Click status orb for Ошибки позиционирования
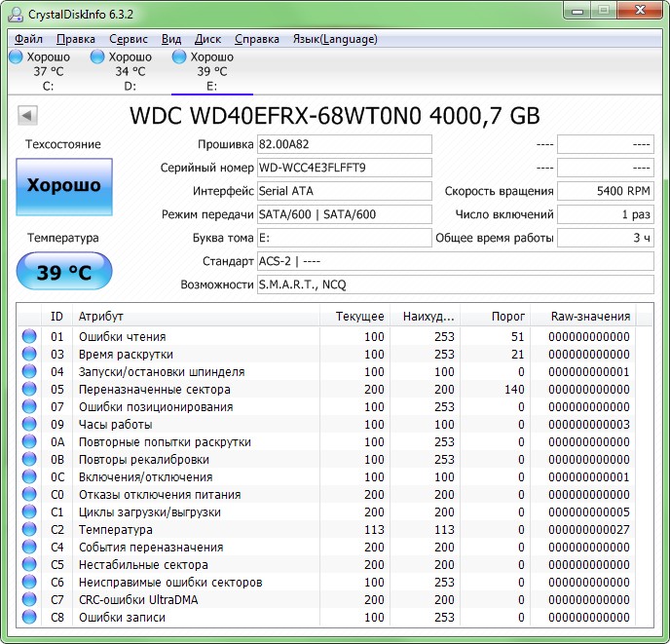Screen dimensions: 670x644 [29, 406]
